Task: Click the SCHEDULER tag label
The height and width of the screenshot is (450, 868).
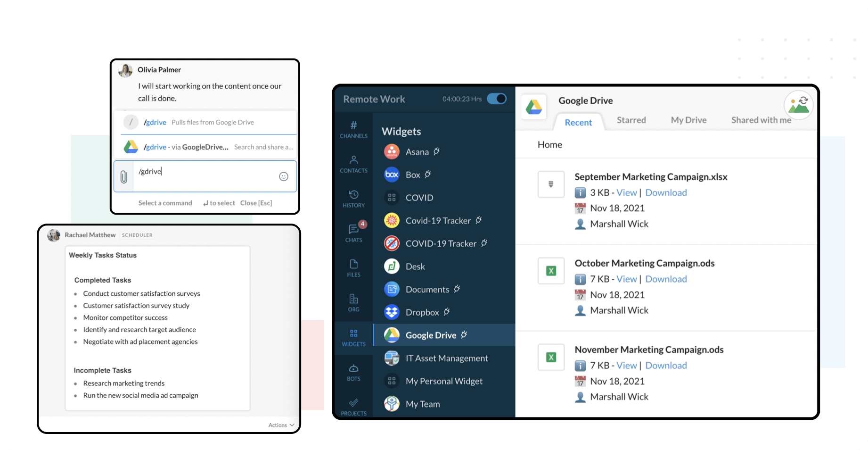Action: point(137,235)
